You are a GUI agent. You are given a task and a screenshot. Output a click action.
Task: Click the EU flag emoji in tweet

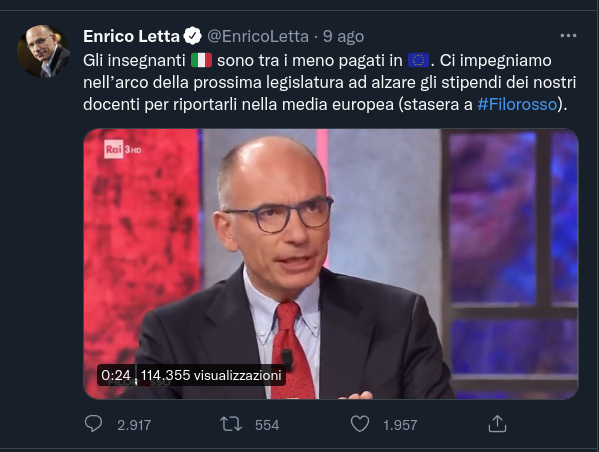418,60
